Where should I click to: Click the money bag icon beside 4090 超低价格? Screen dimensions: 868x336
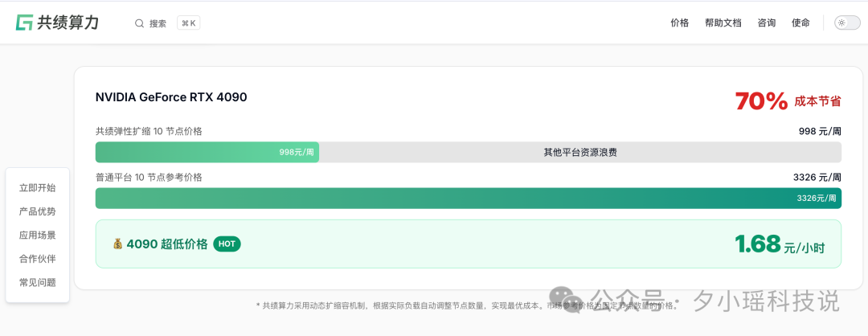point(118,244)
